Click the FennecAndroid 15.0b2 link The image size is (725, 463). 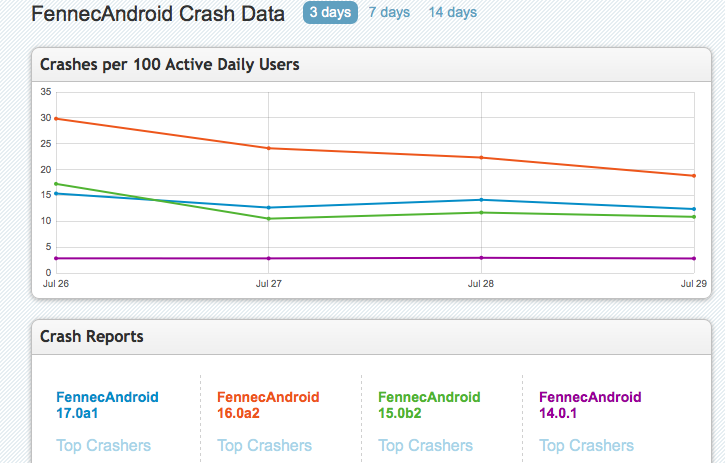tap(429, 404)
